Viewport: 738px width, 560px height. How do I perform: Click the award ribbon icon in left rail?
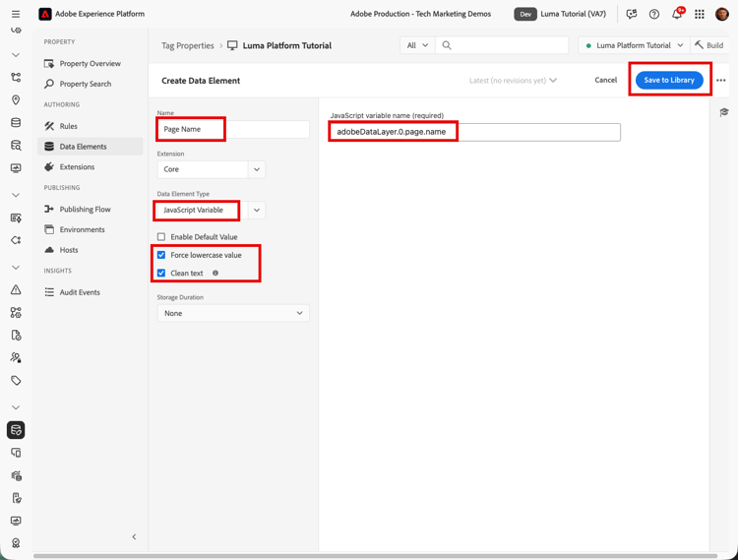16,543
